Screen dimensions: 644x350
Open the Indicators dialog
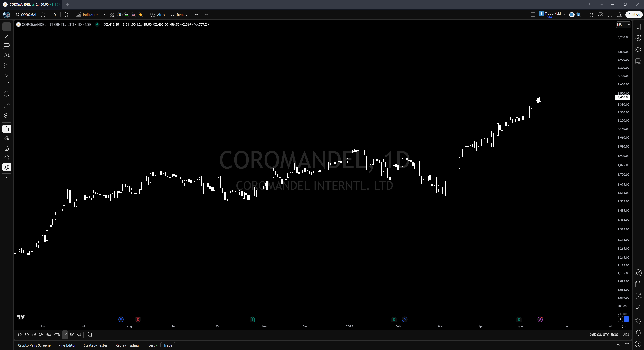coord(87,15)
